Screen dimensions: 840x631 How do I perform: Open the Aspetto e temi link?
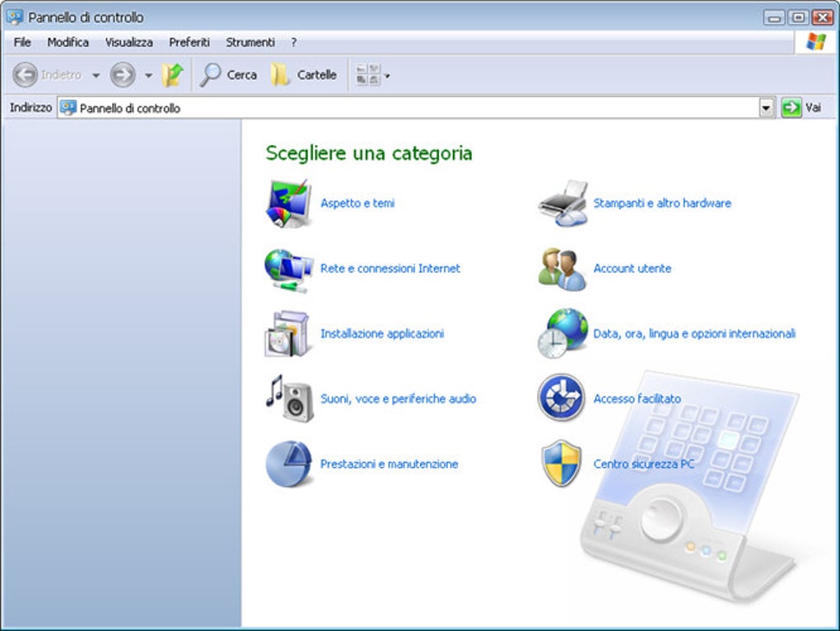pyautogui.click(x=357, y=203)
